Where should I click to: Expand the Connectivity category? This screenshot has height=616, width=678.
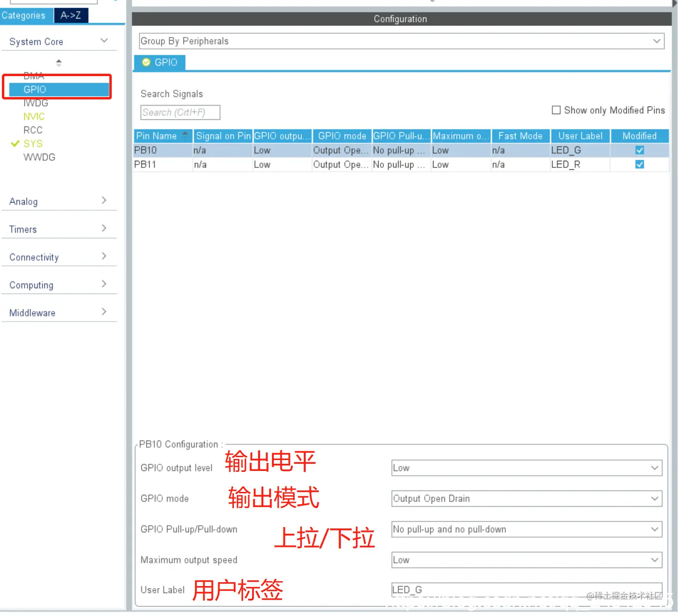(x=59, y=257)
